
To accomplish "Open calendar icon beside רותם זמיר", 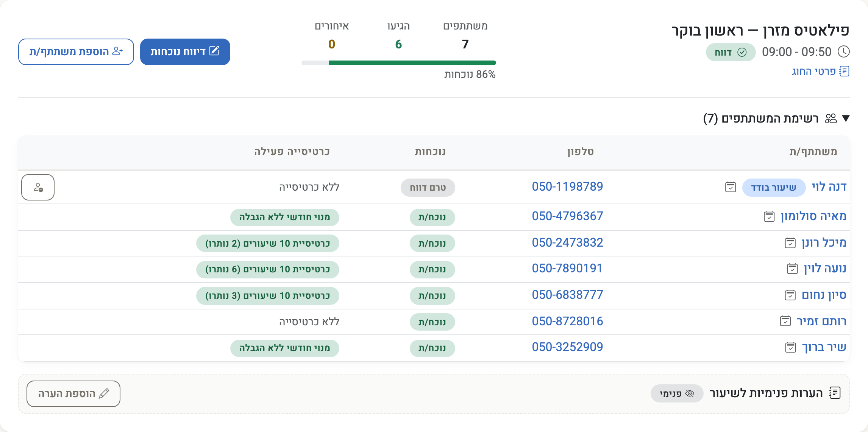I will [x=785, y=321].
